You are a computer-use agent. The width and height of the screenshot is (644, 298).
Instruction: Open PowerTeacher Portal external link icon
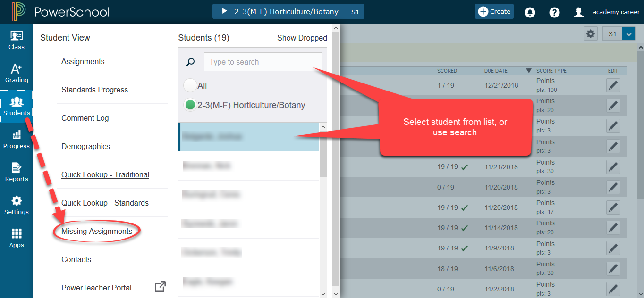[161, 287]
